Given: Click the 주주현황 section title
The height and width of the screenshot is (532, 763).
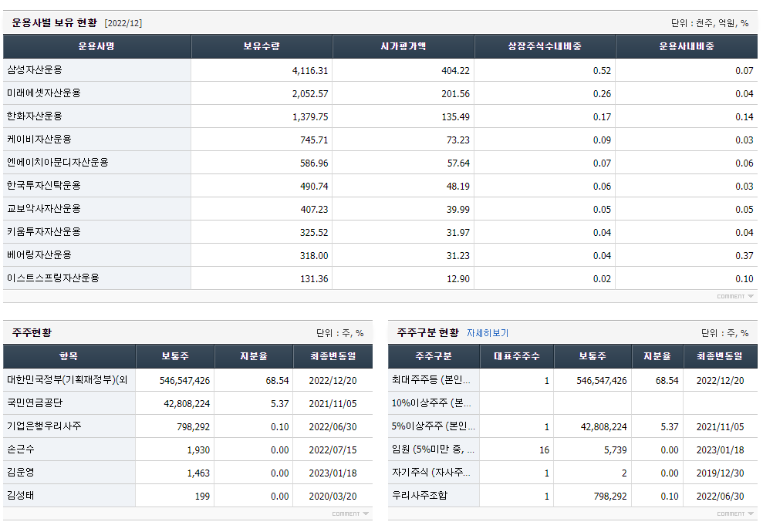Looking at the screenshot, I should 32,332.
